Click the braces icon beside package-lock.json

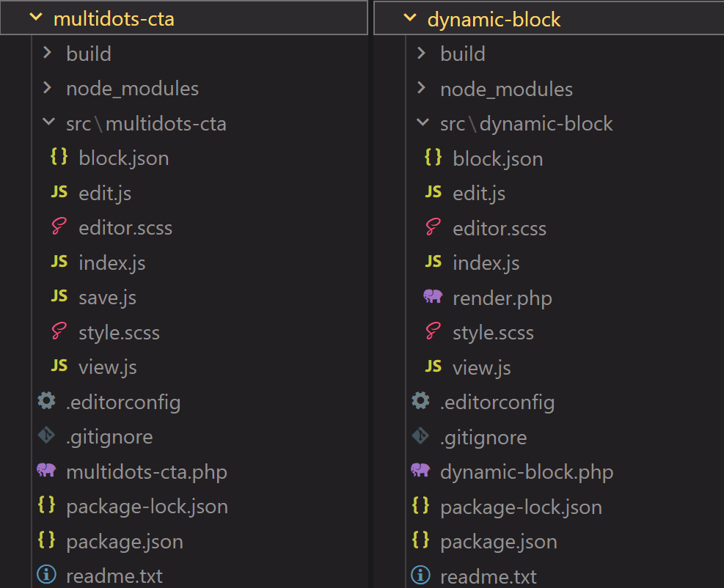(x=47, y=506)
